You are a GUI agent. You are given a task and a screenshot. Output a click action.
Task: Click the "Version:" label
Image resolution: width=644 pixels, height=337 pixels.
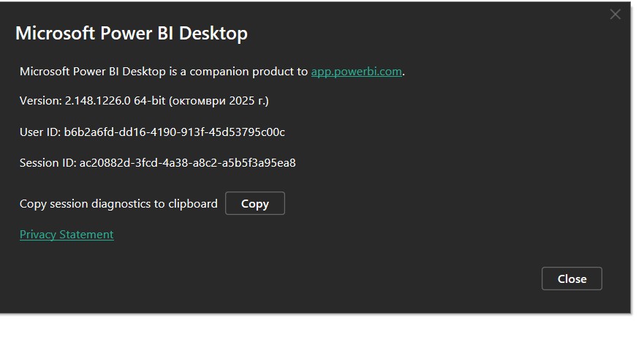(x=41, y=101)
